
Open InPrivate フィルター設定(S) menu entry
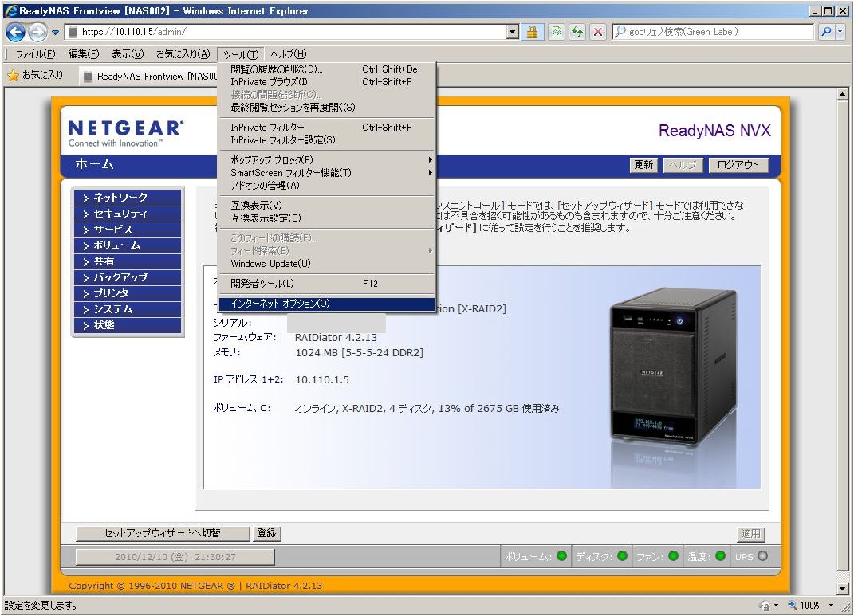click(327, 140)
